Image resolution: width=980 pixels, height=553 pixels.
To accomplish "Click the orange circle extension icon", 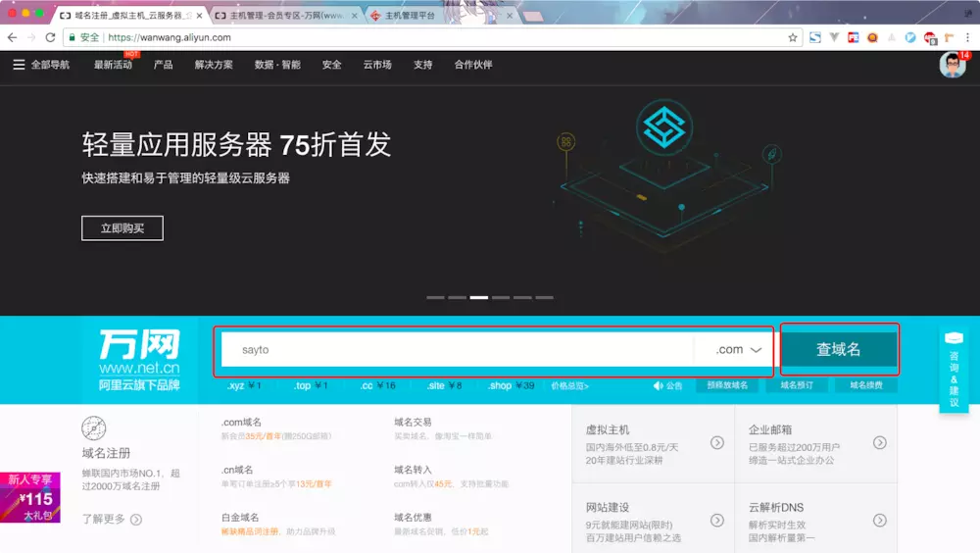I will click(872, 37).
